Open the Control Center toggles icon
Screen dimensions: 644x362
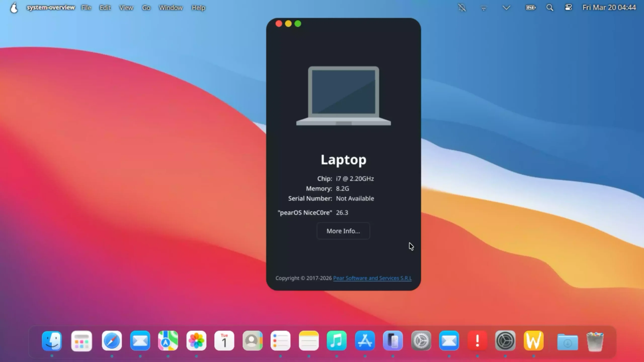pos(568,8)
